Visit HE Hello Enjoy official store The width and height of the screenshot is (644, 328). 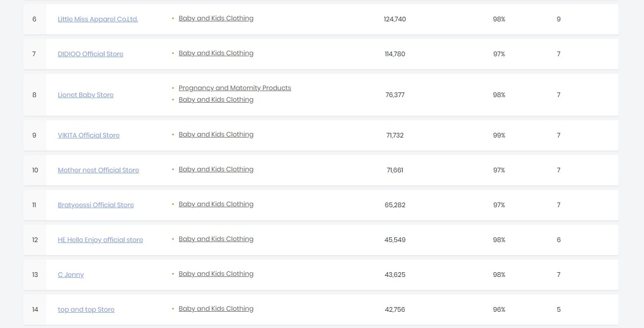(x=100, y=240)
